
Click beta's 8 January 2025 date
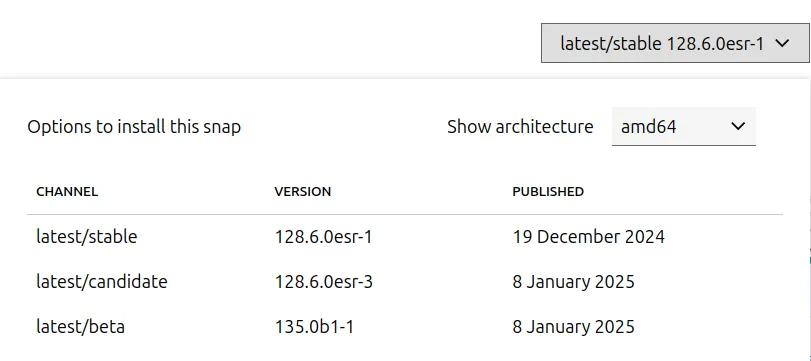click(574, 327)
